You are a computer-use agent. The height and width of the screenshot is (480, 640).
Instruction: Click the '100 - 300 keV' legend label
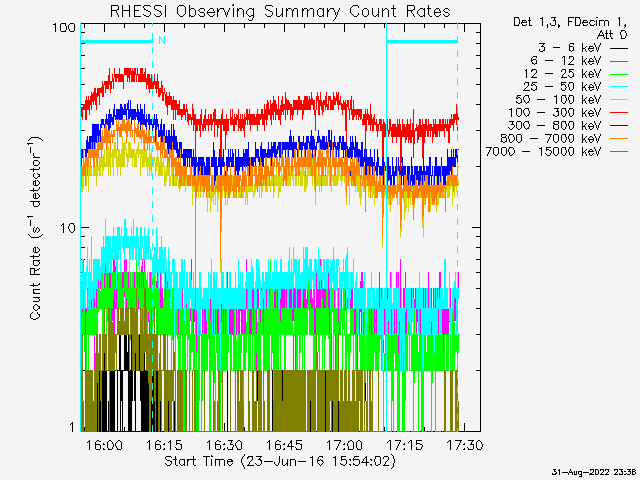555,113
